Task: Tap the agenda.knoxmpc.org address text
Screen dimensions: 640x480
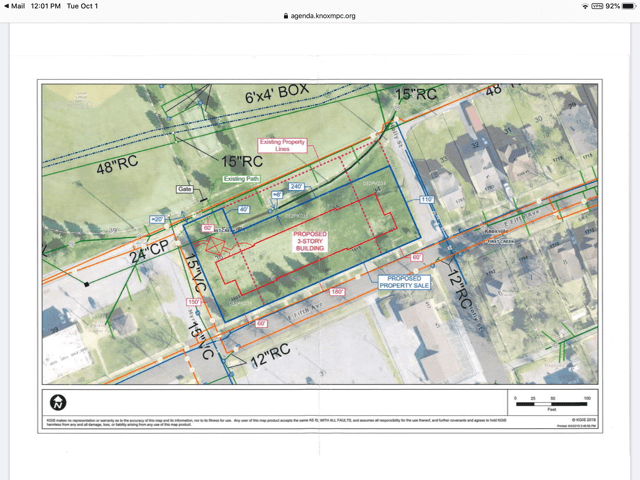Action: (x=323, y=16)
